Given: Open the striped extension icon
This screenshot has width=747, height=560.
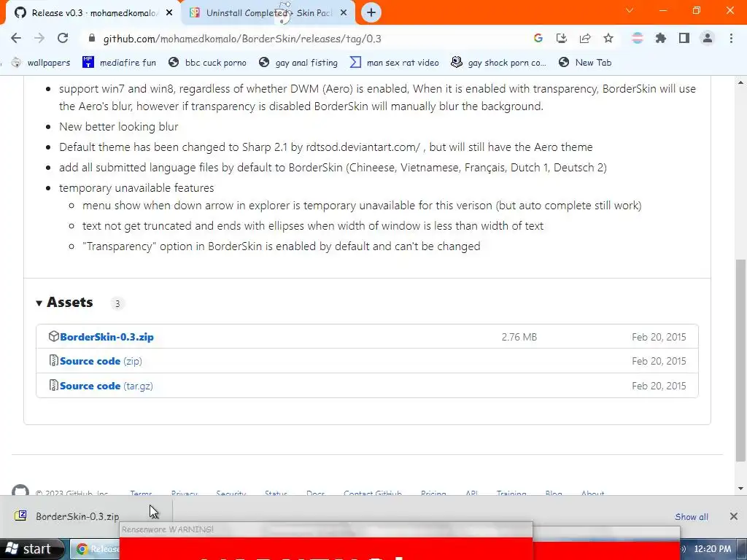Looking at the screenshot, I should 637,38.
